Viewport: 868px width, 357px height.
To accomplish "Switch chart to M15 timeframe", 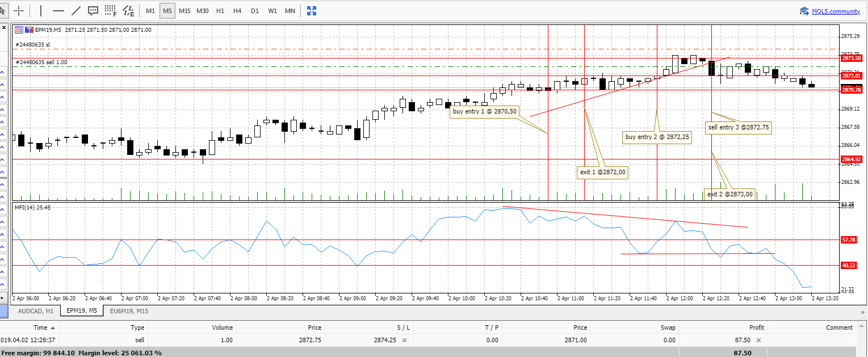I will tap(185, 11).
